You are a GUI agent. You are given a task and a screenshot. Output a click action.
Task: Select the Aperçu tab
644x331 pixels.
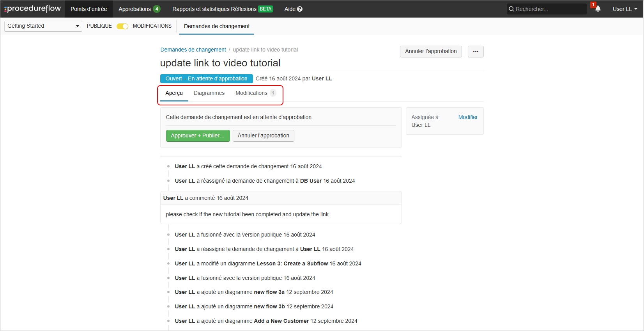(174, 93)
